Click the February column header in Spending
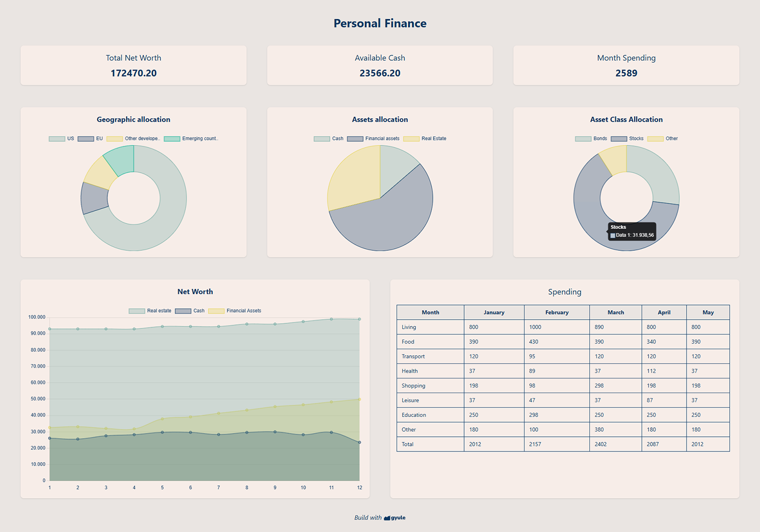The width and height of the screenshot is (760, 532). click(x=556, y=313)
